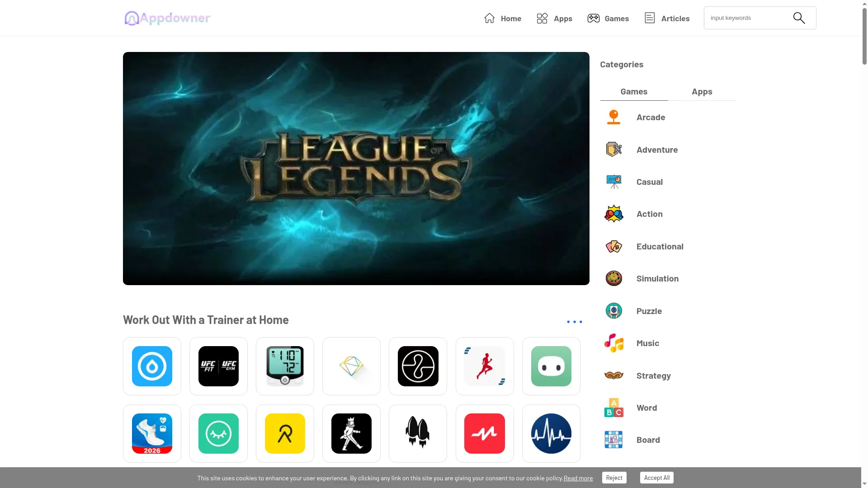Open the blood pressure monitor app icon
The image size is (868, 488).
285,366
